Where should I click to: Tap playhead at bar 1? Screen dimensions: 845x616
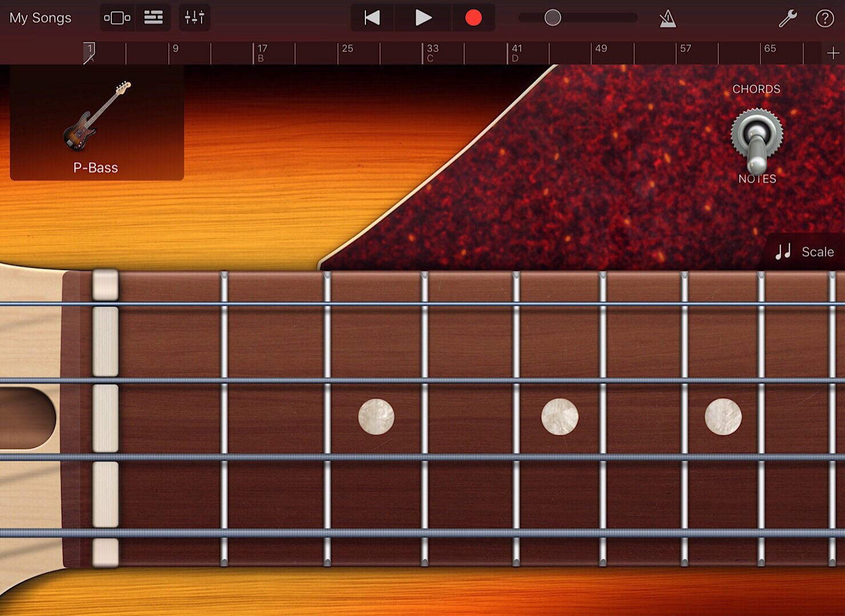click(90, 52)
